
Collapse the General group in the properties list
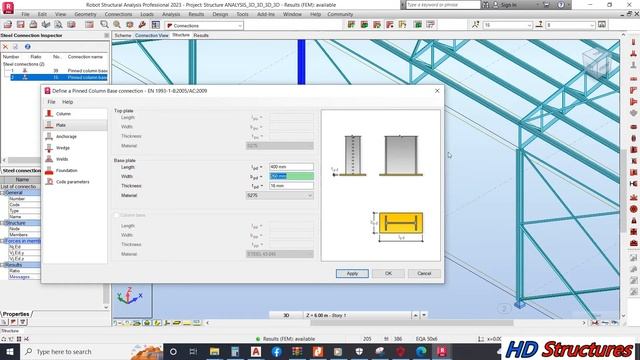pos(2,193)
